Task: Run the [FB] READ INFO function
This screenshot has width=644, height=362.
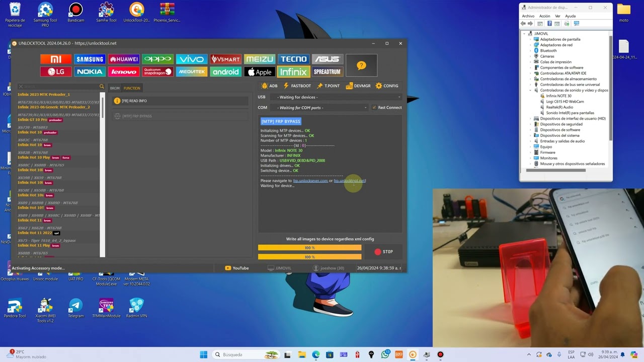Action: click(x=181, y=101)
